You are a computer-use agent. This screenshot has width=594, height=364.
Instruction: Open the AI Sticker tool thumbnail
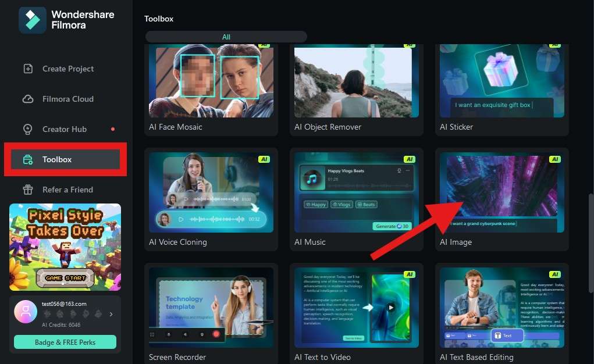[x=502, y=81]
